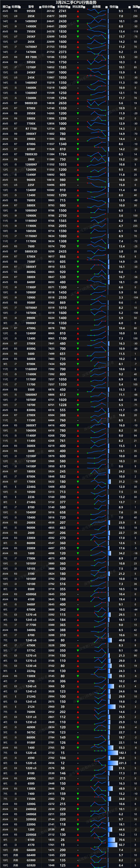Select model cell 9900KF
This screenshot has width=140, height=868.
31,323
